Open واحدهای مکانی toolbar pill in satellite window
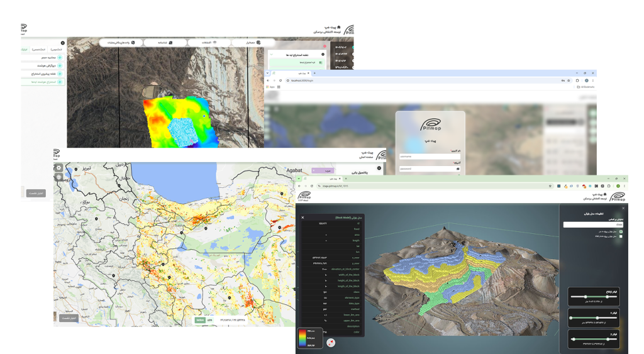 (121, 42)
